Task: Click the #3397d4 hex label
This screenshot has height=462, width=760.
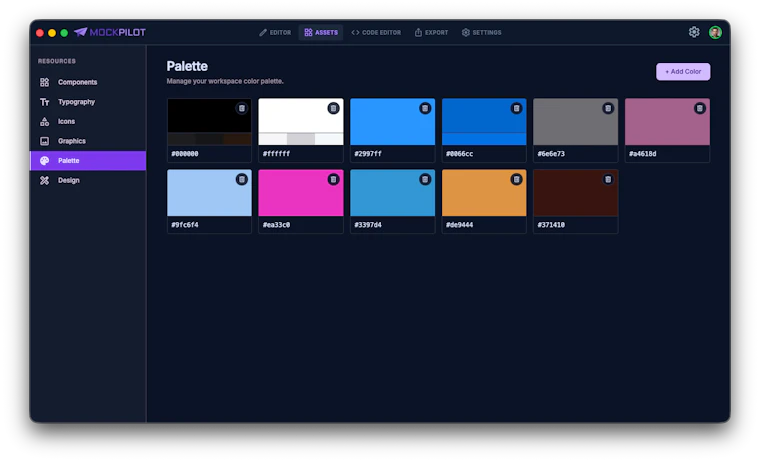Action: click(368, 225)
